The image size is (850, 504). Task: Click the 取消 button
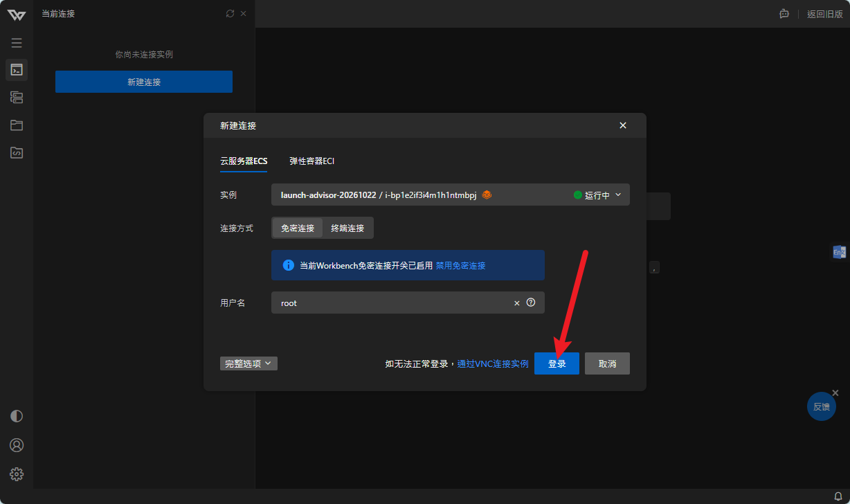click(x=607, y=363)
